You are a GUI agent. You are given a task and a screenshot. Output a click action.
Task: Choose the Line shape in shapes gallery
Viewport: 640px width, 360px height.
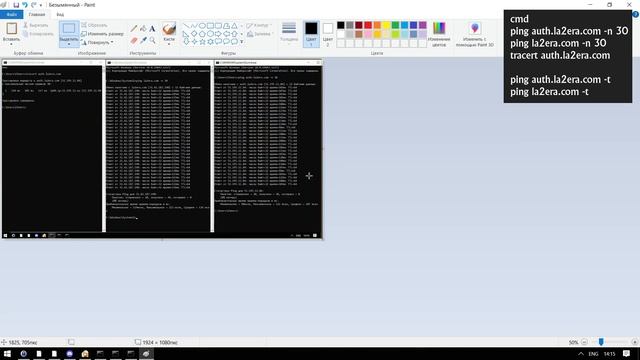pyautogui.click(x=186, y=26)
